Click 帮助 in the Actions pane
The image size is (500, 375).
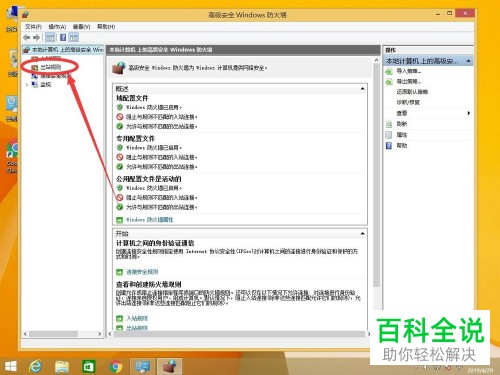click(x=402, y=146)
